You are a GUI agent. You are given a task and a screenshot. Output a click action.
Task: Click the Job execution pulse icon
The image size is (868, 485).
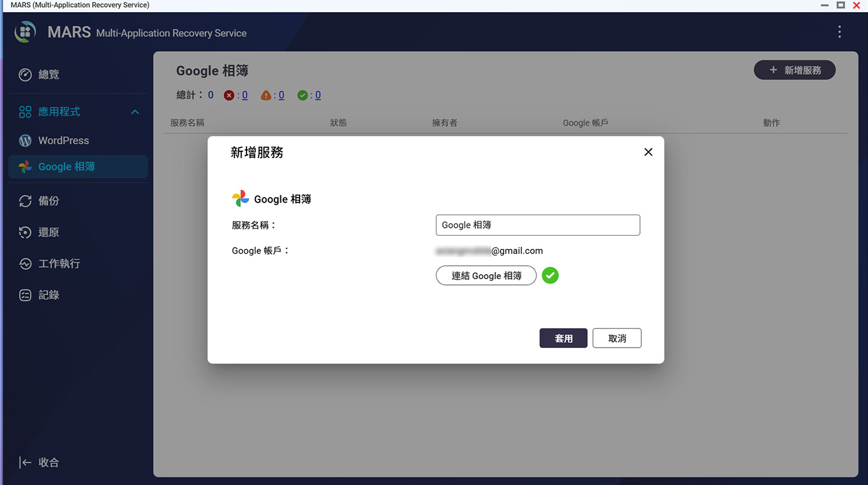click(25, 263)
